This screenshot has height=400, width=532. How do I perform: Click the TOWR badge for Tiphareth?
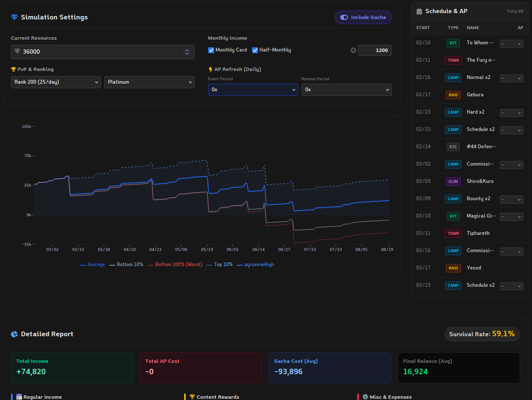point(453,234)
